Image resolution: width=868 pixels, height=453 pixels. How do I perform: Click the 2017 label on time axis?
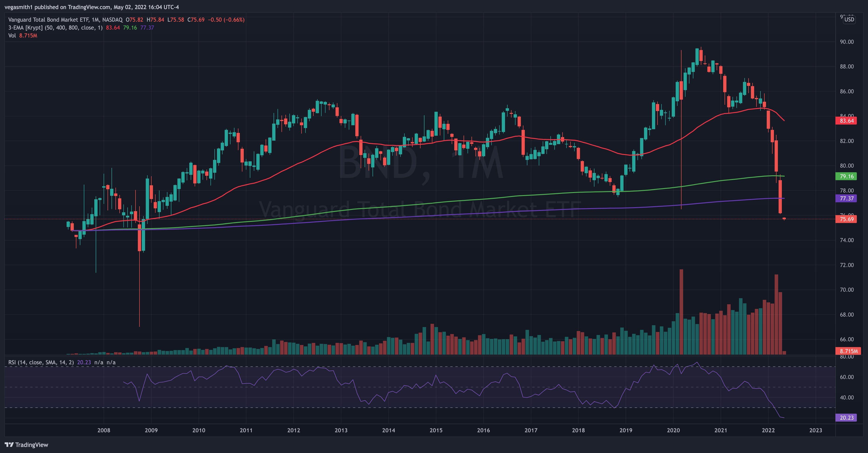(531, 430)
